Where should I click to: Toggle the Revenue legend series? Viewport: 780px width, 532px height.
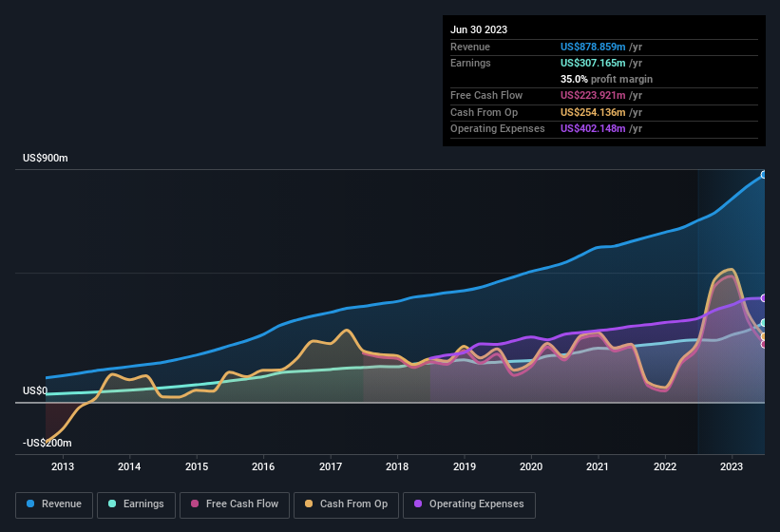coord(54,504)
